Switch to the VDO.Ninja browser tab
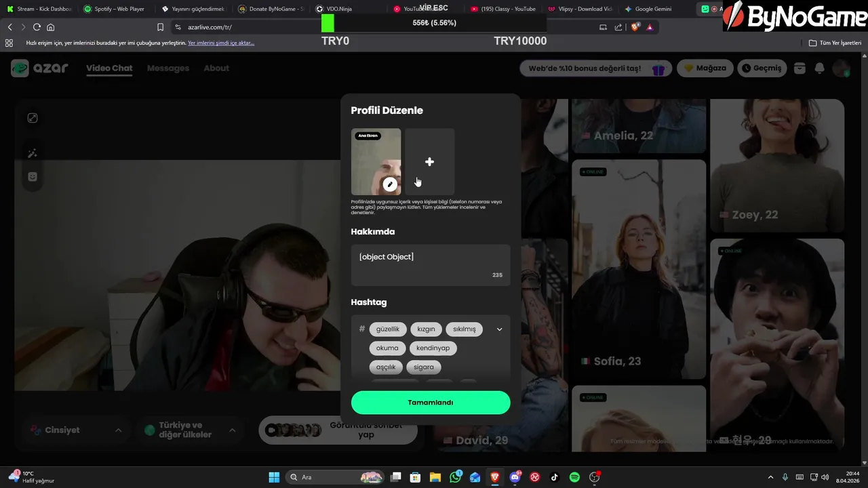Viewport: 868px width, 488px height. pyautogui.click(x=339, y=9)
